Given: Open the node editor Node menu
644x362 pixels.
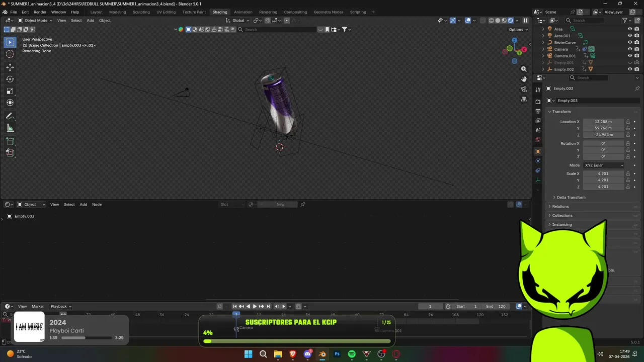Looking at the screenshot, I should (x=97, y=205).
